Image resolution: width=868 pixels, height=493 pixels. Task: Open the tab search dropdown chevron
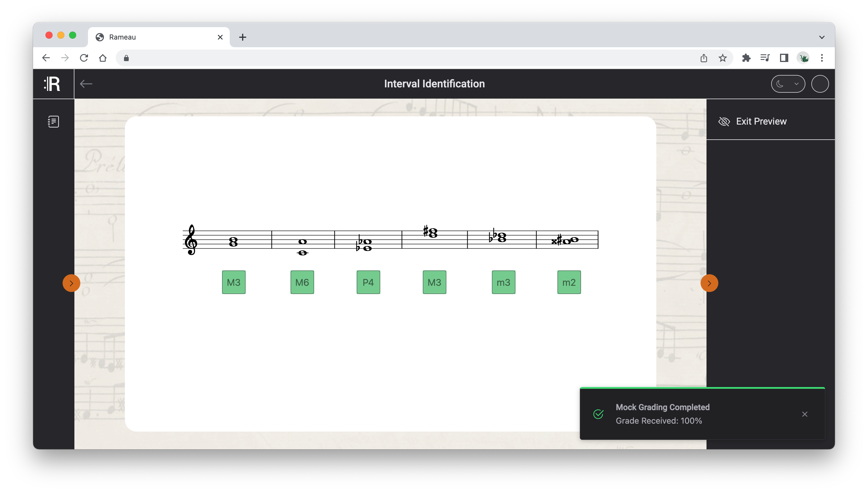click(822, 37)
